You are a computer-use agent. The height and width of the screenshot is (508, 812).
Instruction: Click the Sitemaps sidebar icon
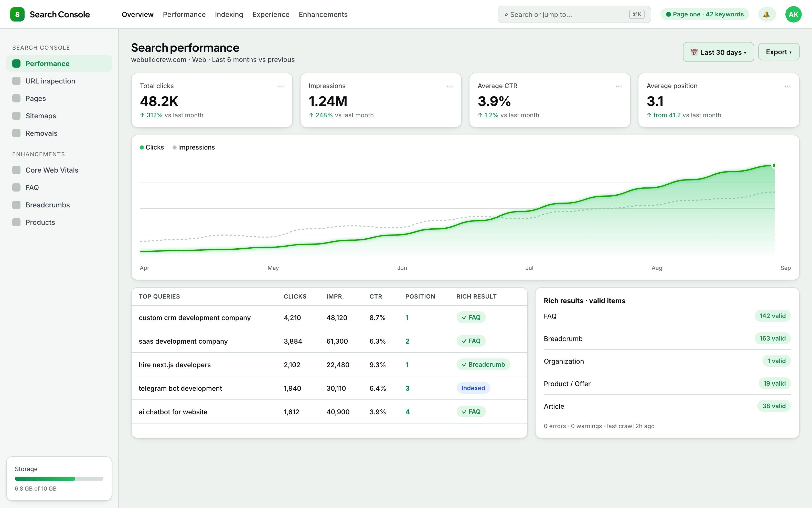(x=16, y=116)
